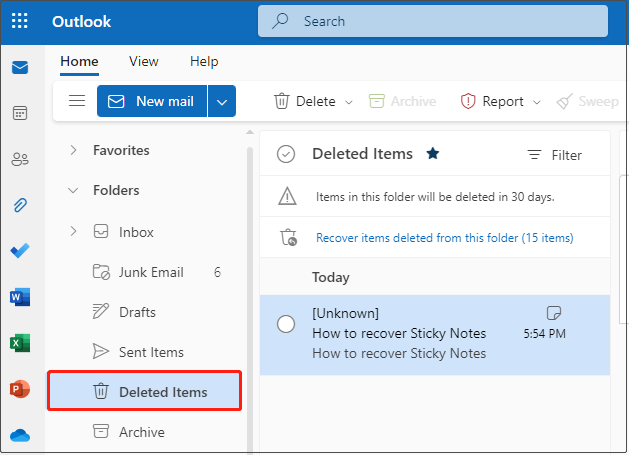Open the app launcher waffle icon
The width and height of the screenshot is (629, 455).
(x=20, y=21)
